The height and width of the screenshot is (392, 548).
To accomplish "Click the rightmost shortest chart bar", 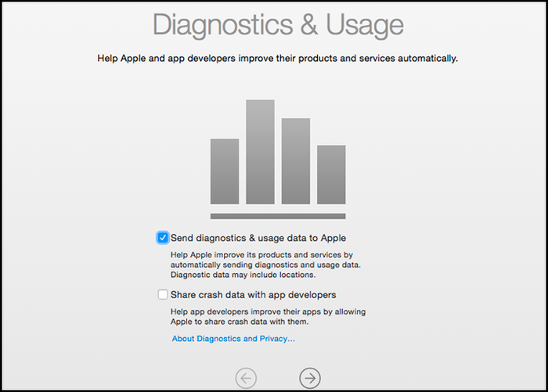I will tap(331, 174).
